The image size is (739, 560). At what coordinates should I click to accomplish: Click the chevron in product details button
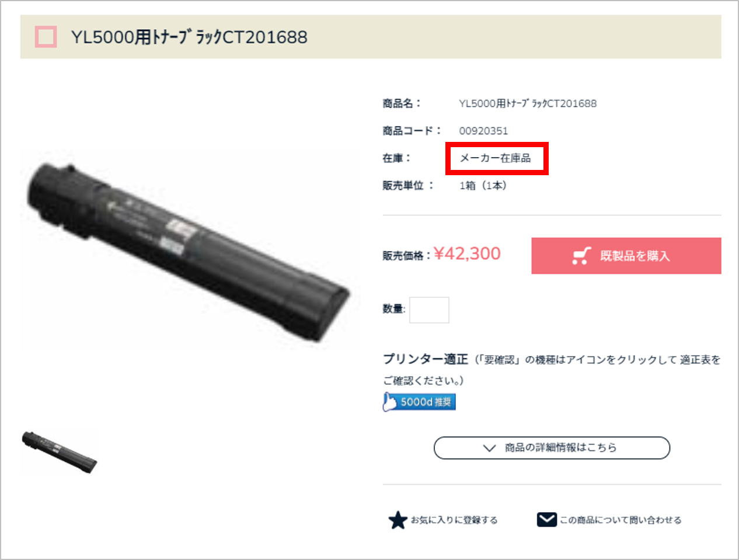click(489, 448)
